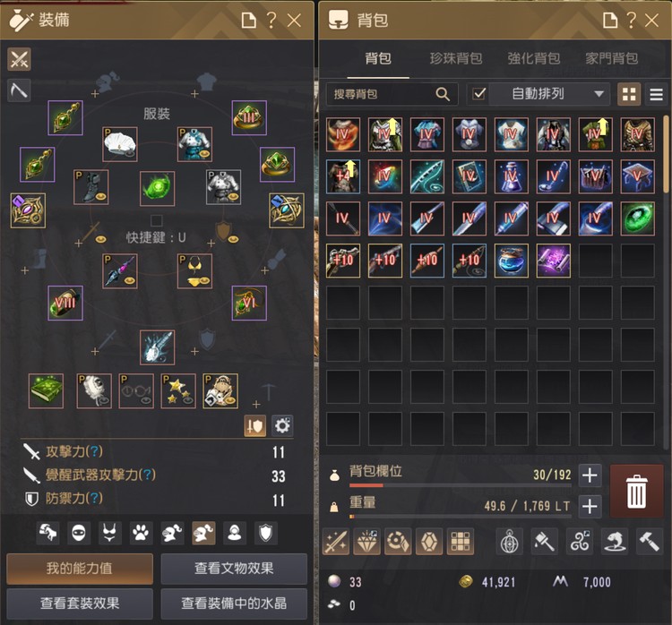Click the search magnifier in inventory

(443, 94)
